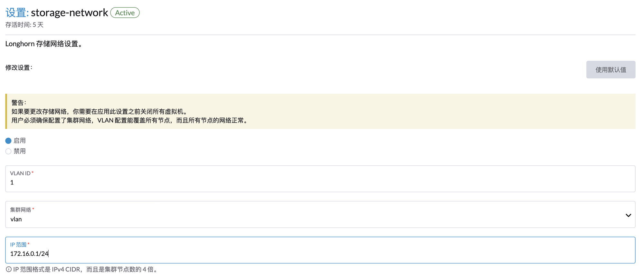Click the storage-network page title
The image size is (644, 276).
click(x=70, y=13)
